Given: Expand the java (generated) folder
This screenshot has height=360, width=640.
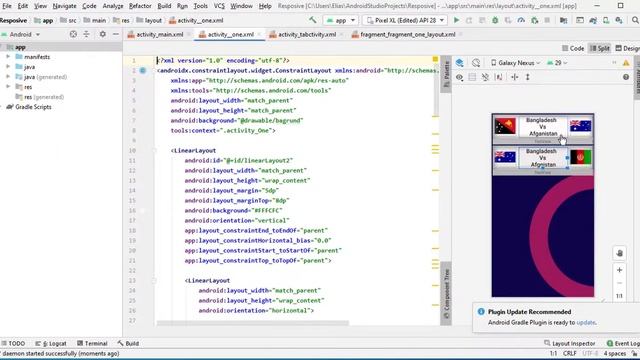Looking at the screenshot, I should (8, 77).
